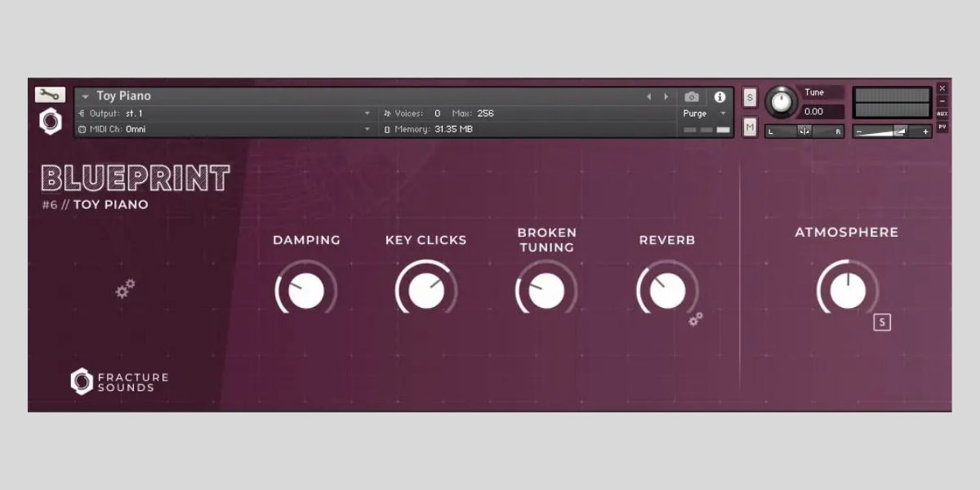980x490 pixels.
Task: Show instrument info with the i icon
Action: pyautogui.click(x=719, y=96)
